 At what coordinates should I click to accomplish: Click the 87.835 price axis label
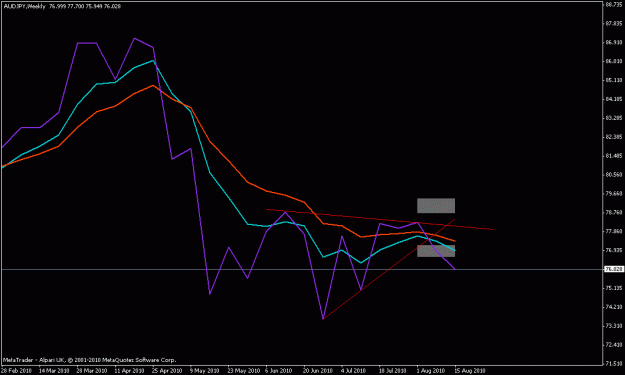point(614,23)
